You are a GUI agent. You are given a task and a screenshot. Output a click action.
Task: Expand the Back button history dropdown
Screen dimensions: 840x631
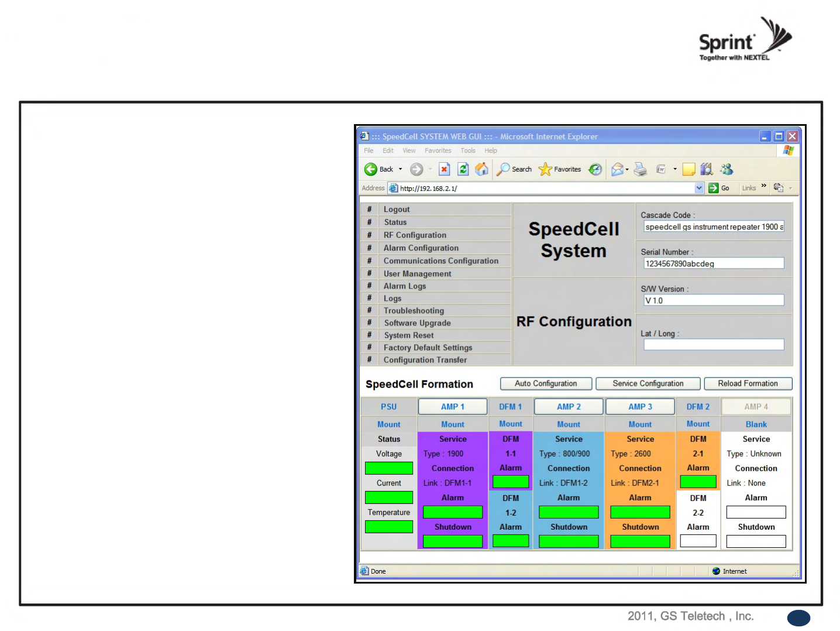click(401, 169)
